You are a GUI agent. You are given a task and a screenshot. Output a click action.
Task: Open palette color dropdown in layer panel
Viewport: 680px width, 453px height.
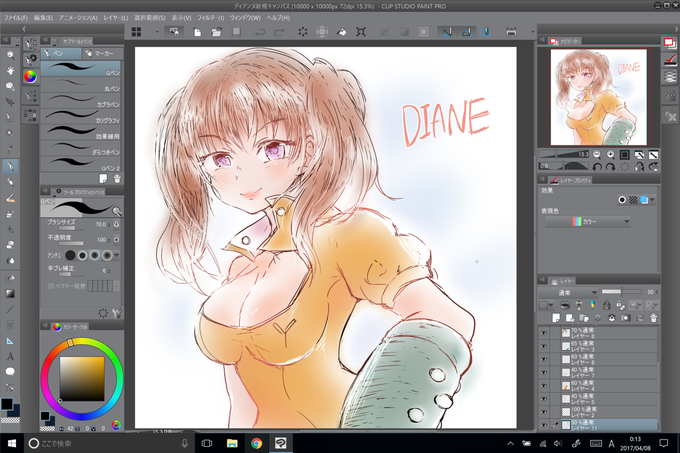(x=546, y=305)
